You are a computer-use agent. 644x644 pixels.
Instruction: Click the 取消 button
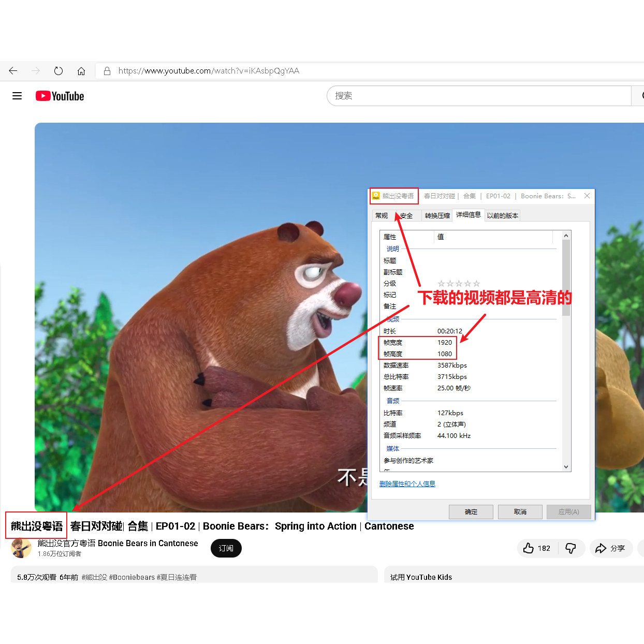coord(520,511)
